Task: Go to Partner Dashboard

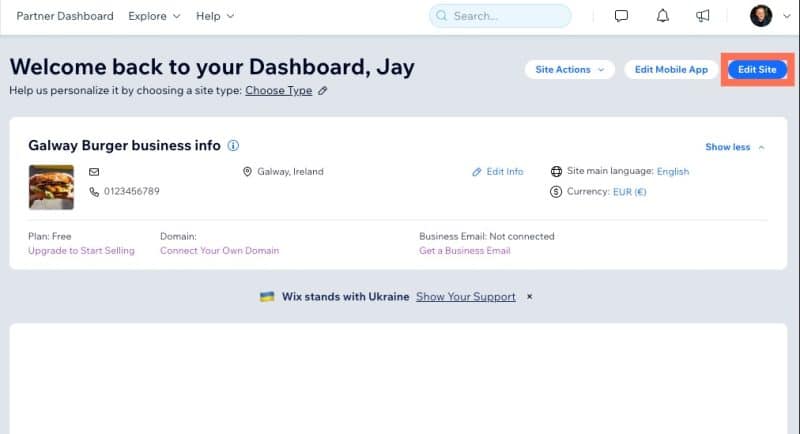Action: pos(65,16)
